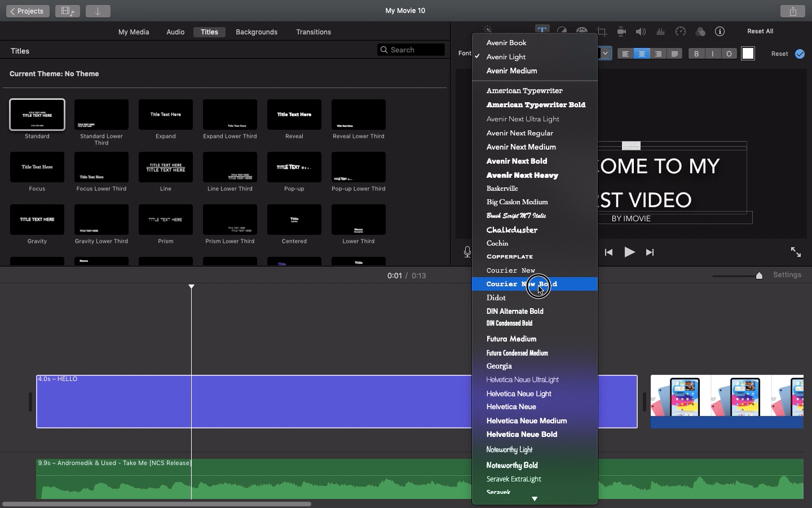Open video Stabilization settings

point(621,32)
